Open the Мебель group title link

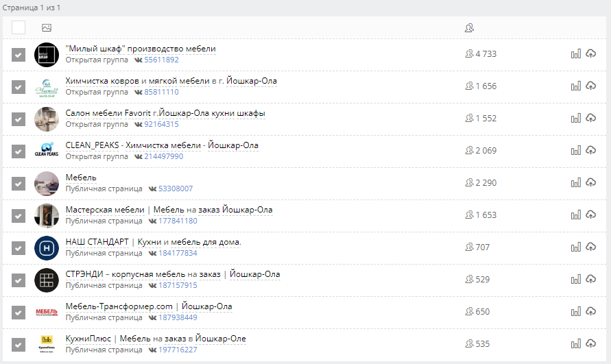(x=81, y=178)
